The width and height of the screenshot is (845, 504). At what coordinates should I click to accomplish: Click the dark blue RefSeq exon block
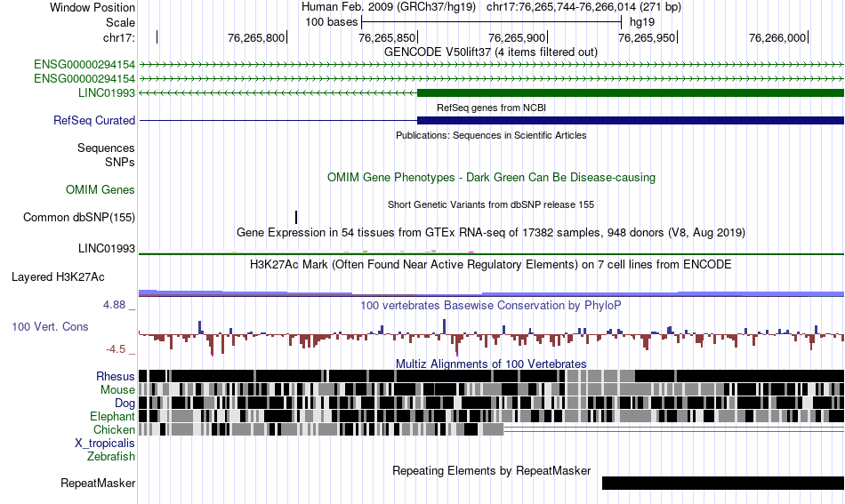pos(631,120)
